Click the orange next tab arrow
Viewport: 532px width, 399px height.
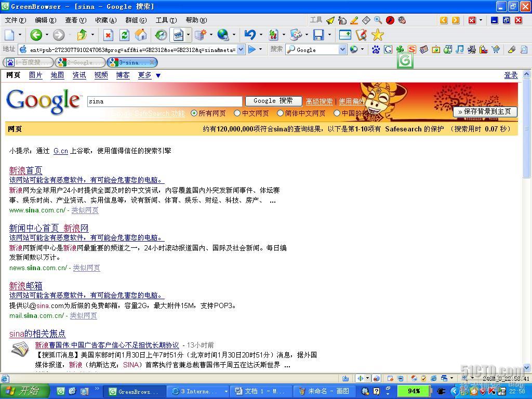coord(456,20)
